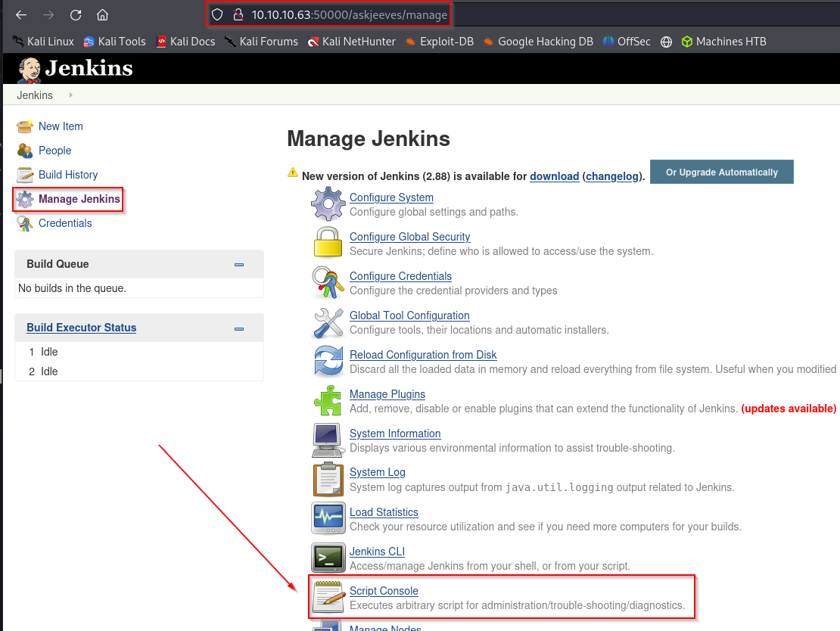Click the System Log clipboard icon

pyautogui.click(x=328, y=480)
